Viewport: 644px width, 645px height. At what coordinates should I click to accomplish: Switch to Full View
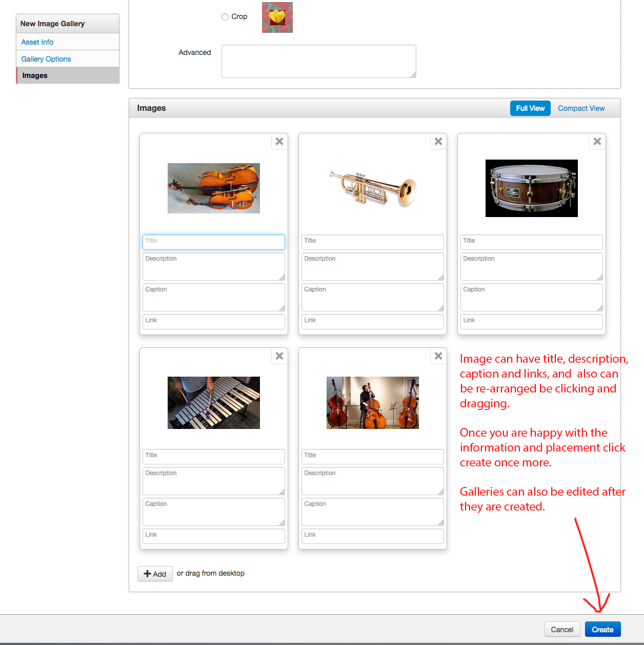pyautogui.click(x=530, y=108)
